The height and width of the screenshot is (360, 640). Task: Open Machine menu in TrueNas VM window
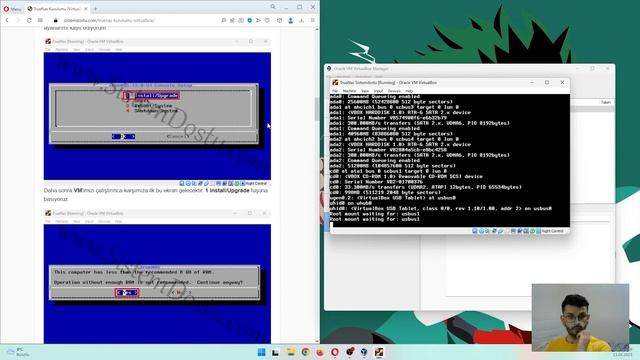click(x=349, y=91)
